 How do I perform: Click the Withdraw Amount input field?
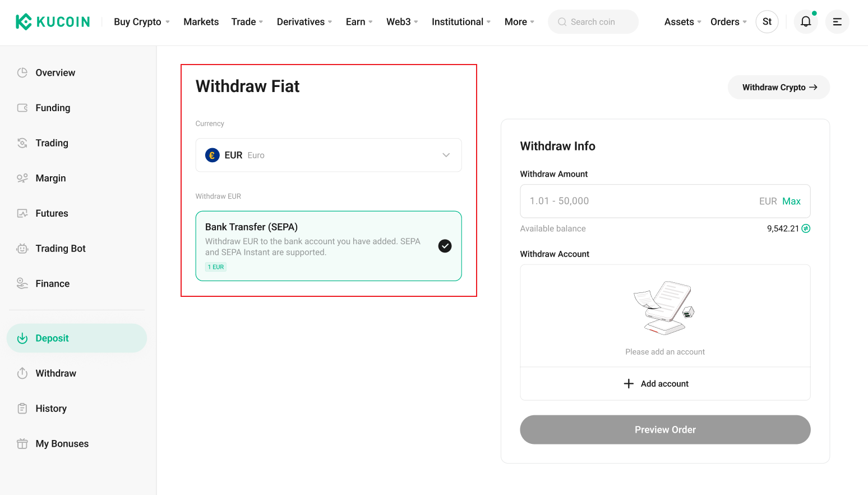click(639, 201)
